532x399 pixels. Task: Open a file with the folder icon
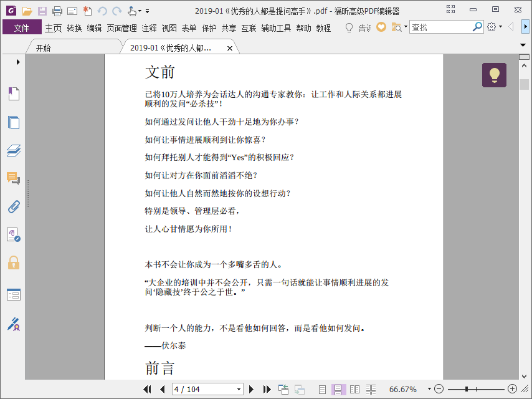(27, 11)
